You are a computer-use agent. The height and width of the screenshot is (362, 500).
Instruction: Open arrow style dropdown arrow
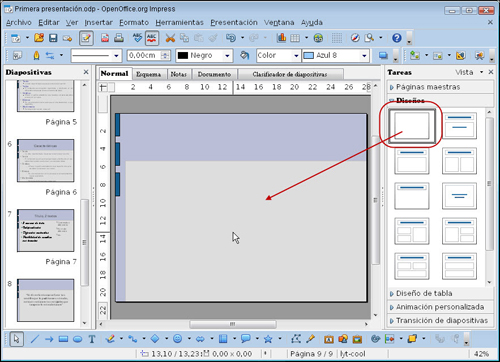point(61,55)
